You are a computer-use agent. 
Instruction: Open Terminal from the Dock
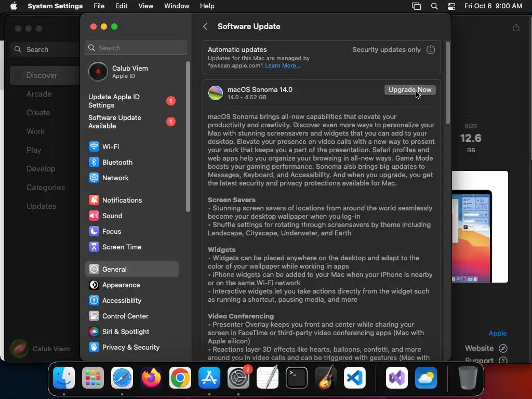297,378
